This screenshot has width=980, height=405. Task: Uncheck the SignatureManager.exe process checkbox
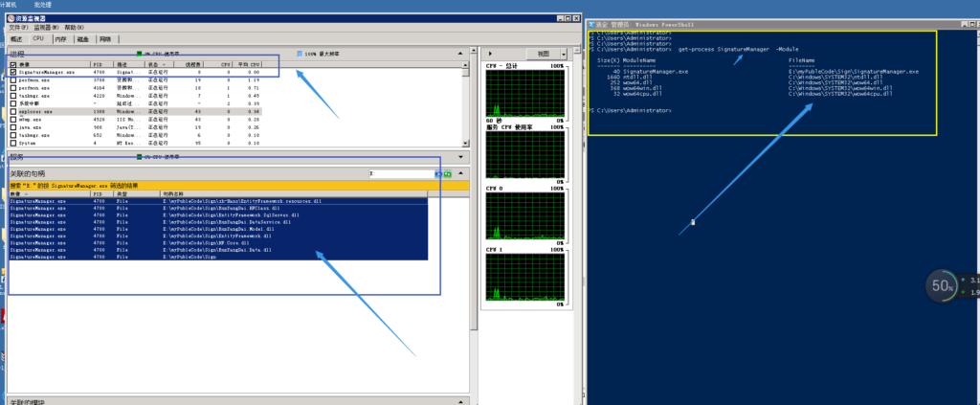pyautogui.click(x=13, y=72)
